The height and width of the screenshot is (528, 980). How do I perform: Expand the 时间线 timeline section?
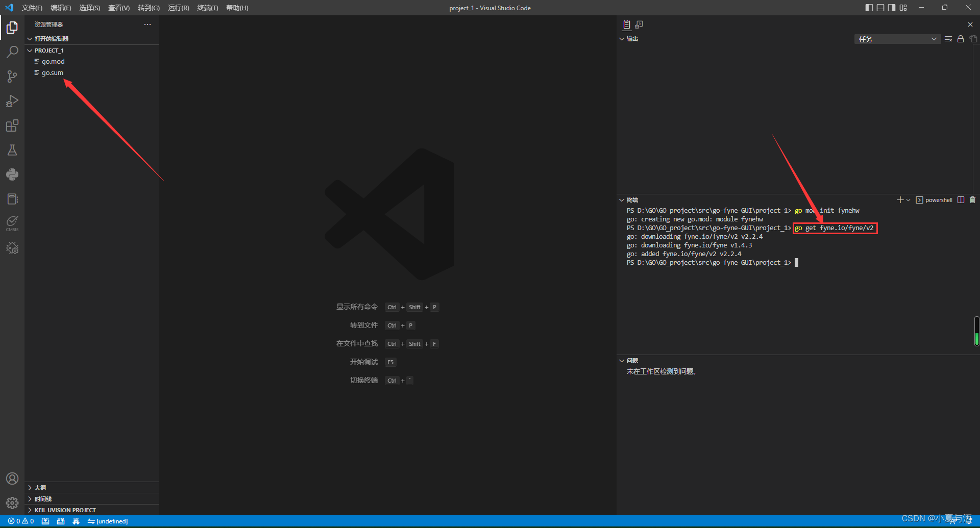pyautogui.click(x=92, y=499)
